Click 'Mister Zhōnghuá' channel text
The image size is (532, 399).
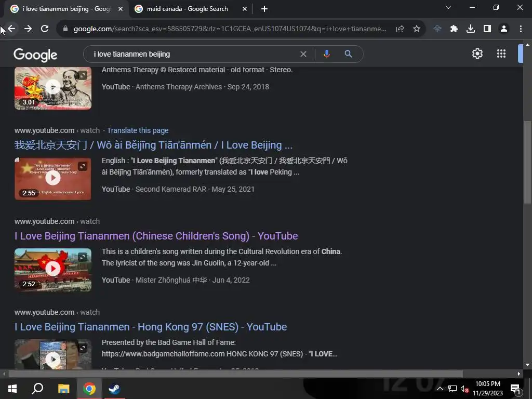(x=171, y=280)
